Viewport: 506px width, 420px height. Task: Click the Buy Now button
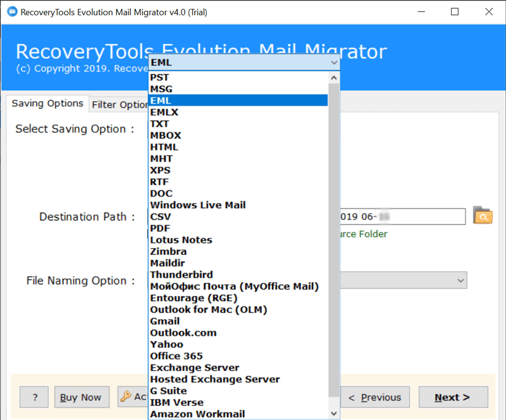point(82,397)
